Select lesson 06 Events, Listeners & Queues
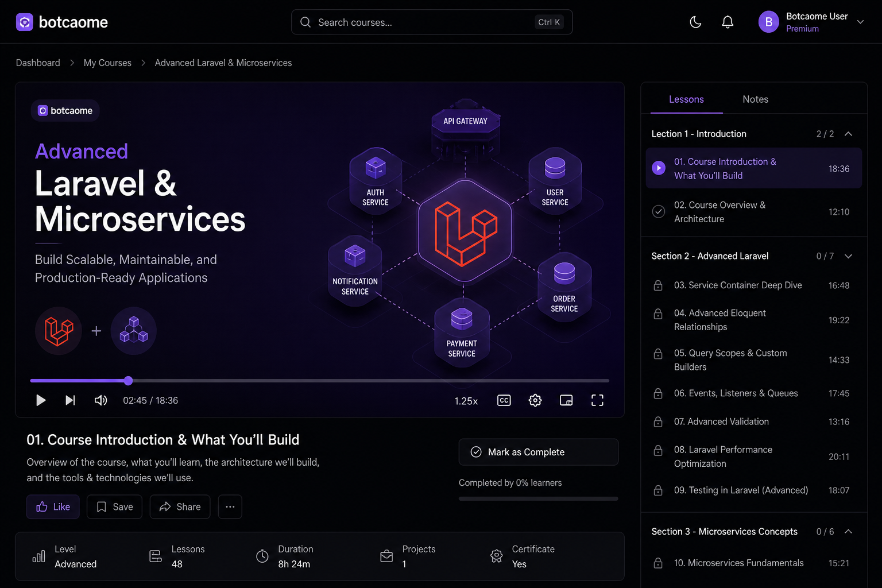Image resolution: width=882 pixels, height=588 pixels. tap(753, 393)
